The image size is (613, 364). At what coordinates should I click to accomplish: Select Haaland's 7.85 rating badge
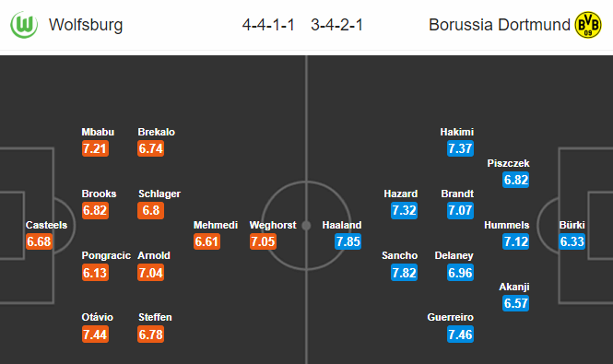348,241
